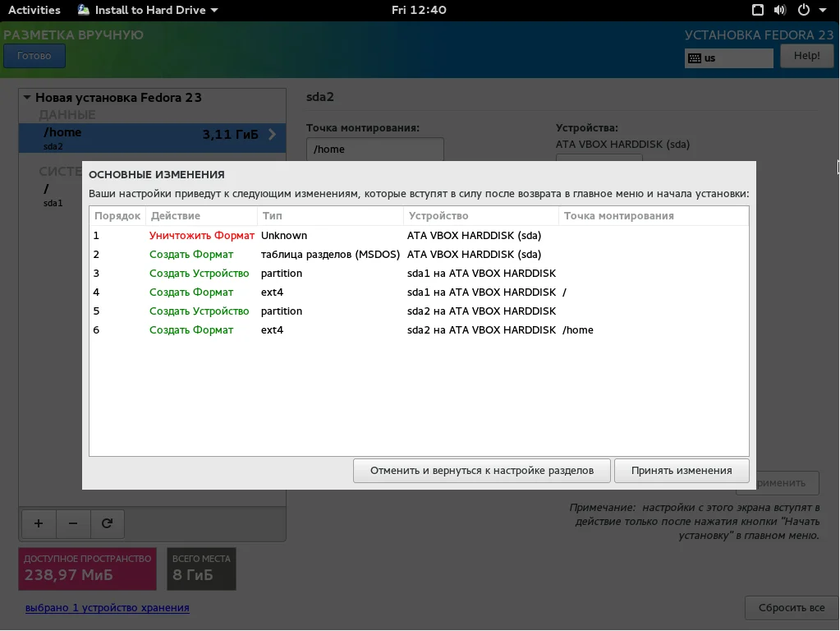Open the clock "Fri 12:40" menu
Viewport: 840px width, 631px height.
click(x=419, y=10)
